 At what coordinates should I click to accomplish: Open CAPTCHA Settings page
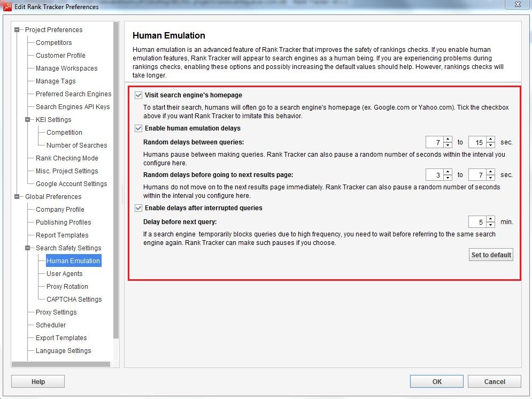[74, 300]
